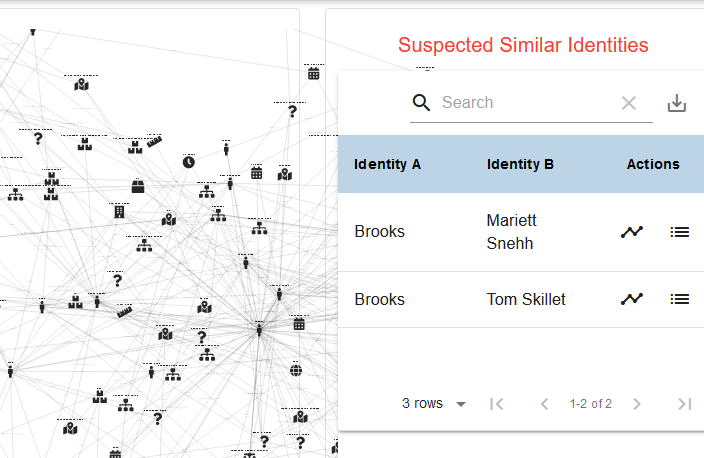Viewport: 704px width, 458px height.
Task: Click the magnifier search icon
Action: point(421,103)
